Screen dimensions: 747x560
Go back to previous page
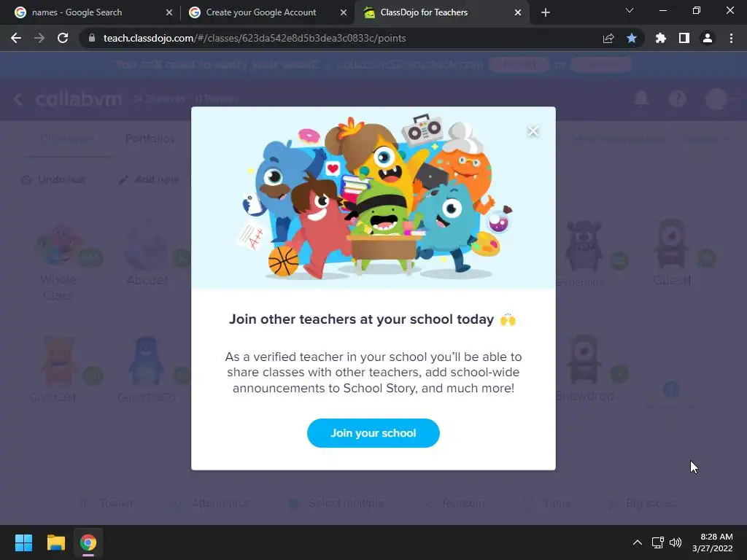(x=16, y=38)
